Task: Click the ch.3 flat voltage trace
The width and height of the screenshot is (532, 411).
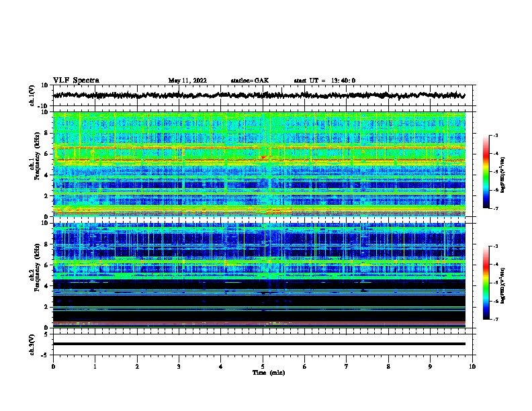Action: [259, 344]
